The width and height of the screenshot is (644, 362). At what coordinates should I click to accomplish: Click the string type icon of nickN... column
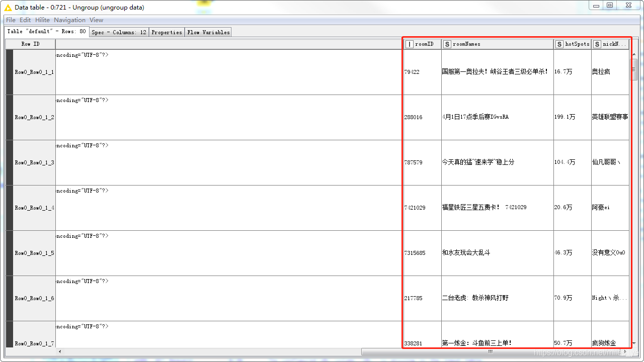pos(597,44)
